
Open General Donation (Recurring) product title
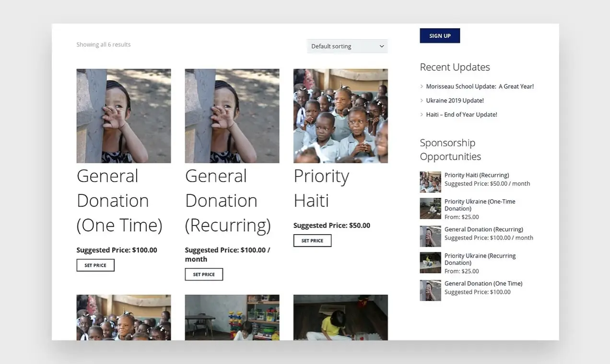pos(228,201)
